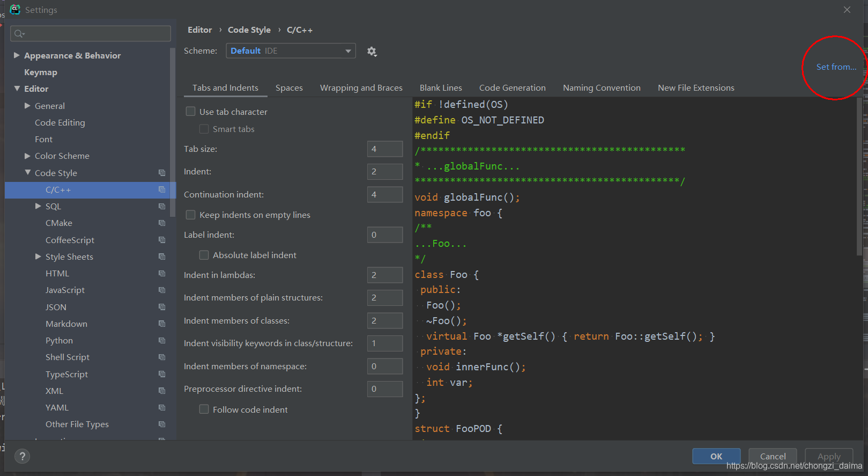Collapse the Code Style node
Image resolution: width=868 pixels, height=476 pixels.
(x=27, y=173)
